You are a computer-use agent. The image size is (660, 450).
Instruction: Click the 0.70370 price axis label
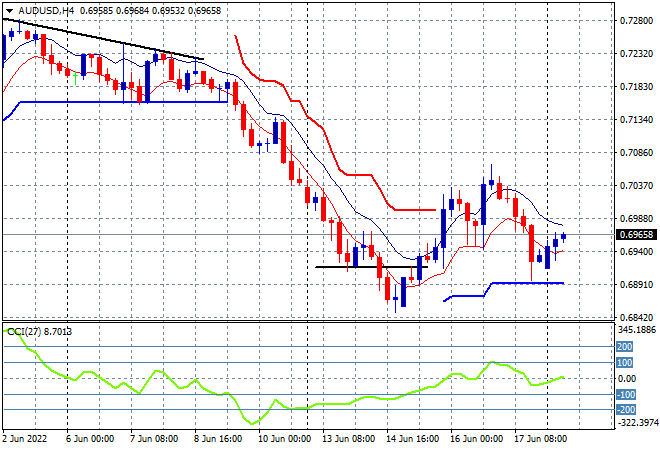[636, 186]
